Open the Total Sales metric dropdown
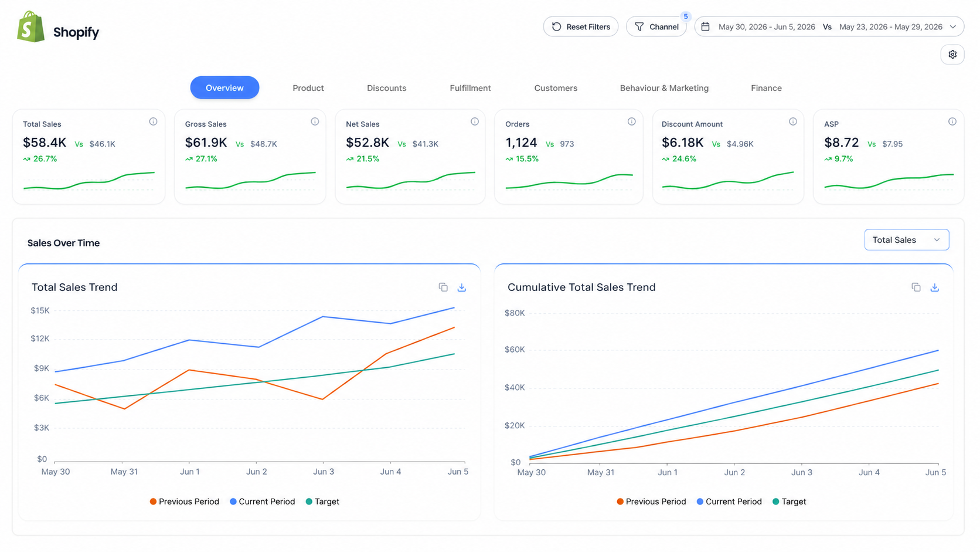The height and width of the screenshot is (552, 980). pos(906,240)
